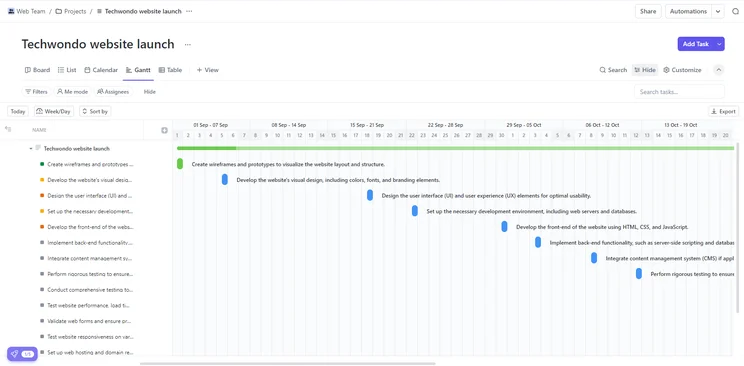Click the add column plus icon

tap(164, 130)
